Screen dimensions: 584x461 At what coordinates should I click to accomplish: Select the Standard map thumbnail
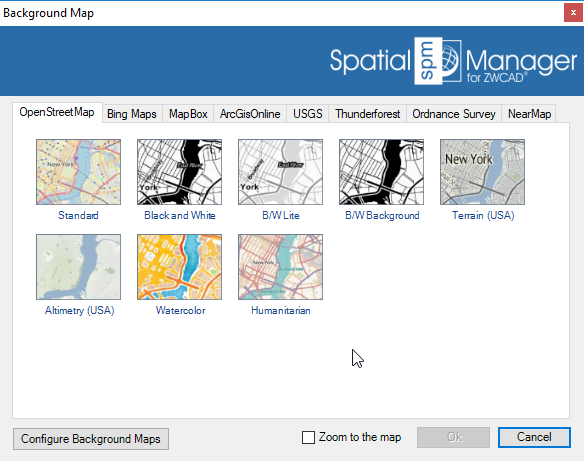click(78, 172)
